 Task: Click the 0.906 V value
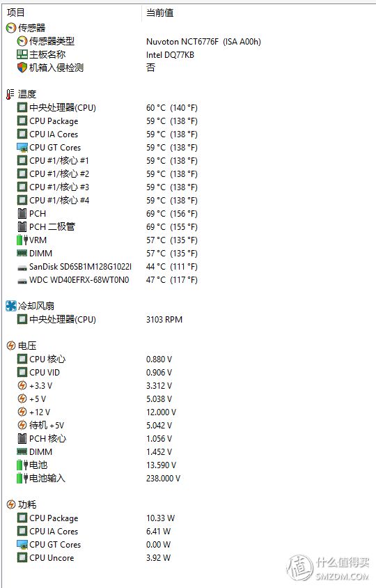coord(159,372)
